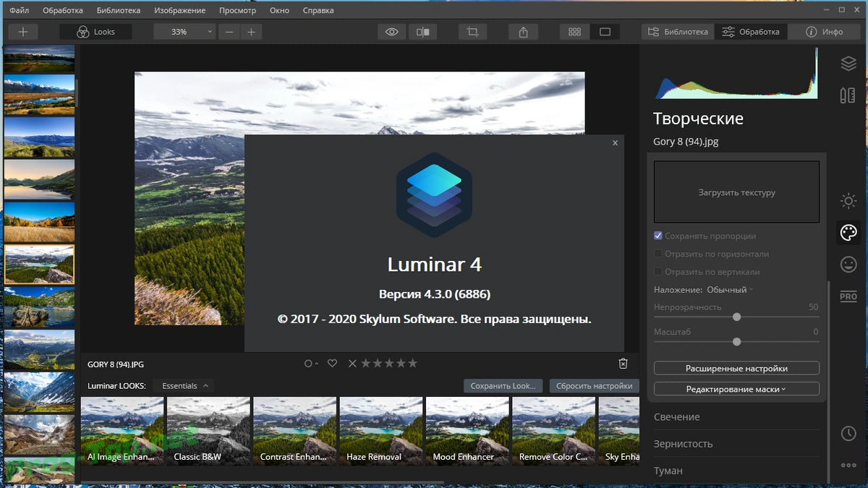This screenshot has height=488, width=868.
Task: Click the Расширенные настройки button
Action: (736, 368)
